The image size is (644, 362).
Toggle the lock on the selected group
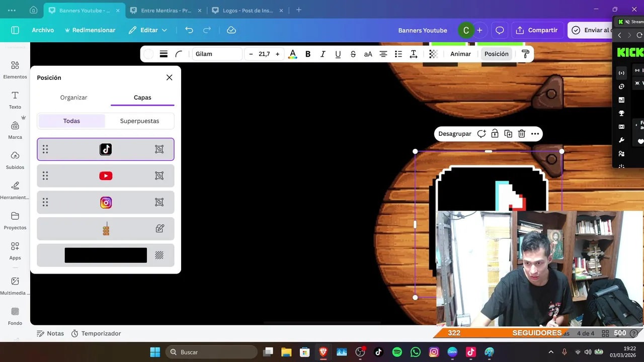(x=495, y=134)
